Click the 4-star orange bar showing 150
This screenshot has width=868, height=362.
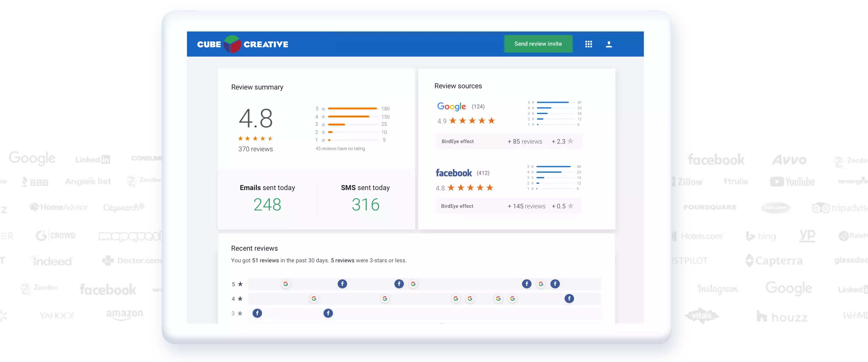tap(348, 117)
